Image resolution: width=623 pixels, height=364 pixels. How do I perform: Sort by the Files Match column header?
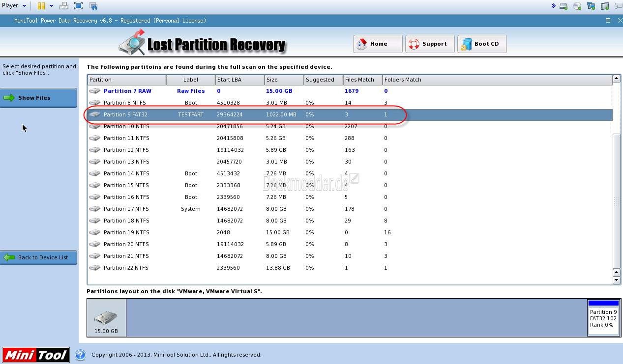(x=363, y=80)
